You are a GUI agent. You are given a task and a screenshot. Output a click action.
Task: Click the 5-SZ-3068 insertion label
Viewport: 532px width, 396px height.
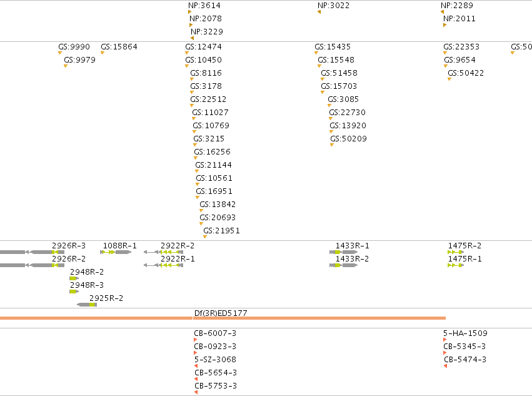coord(215,359)
